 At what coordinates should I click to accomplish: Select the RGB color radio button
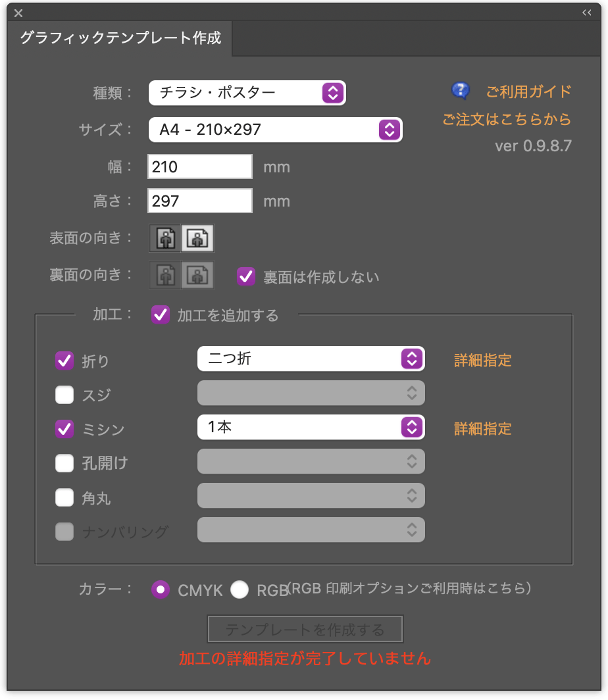[x=240, y=589]
